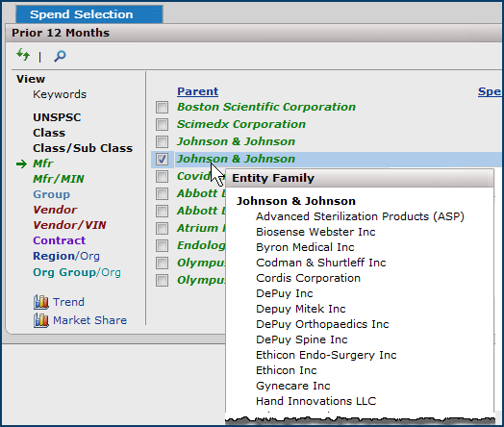The width and height of the screenshot is (504, 427).
Task: Click the Entity Family popup header
Action: pos(360,178)
